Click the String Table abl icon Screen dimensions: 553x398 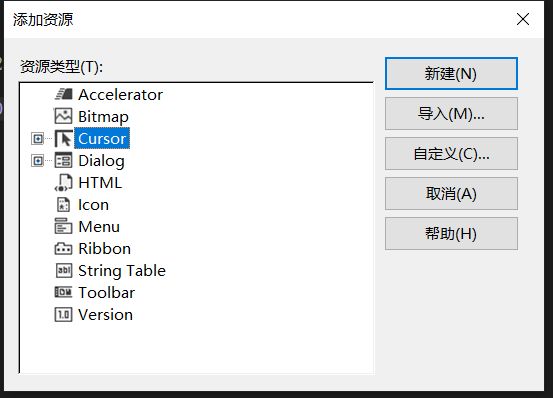click(63, 270)
